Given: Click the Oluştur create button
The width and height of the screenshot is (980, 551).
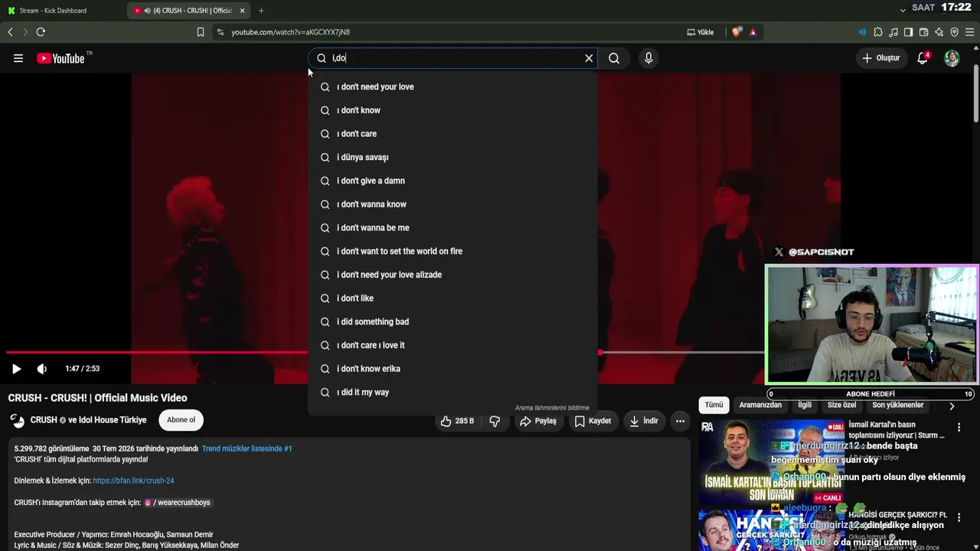Looking at the screenshot, I should click(x=880, y=58).
